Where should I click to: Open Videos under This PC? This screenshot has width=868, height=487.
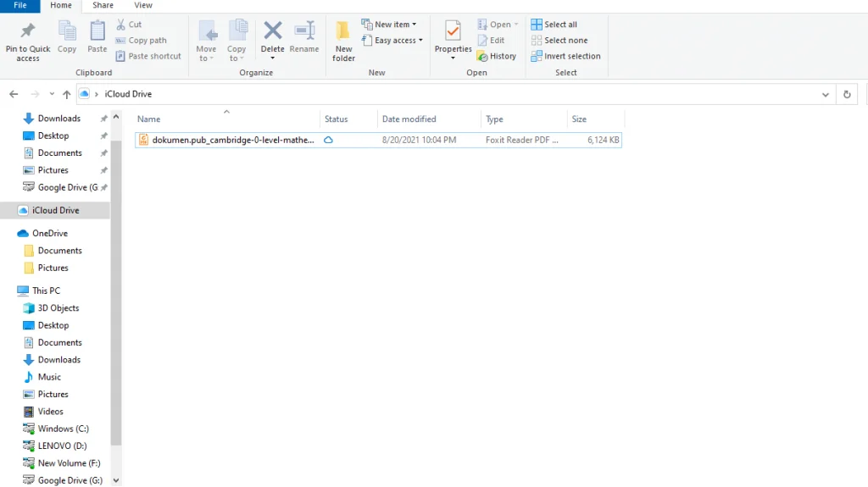point(50,411)
